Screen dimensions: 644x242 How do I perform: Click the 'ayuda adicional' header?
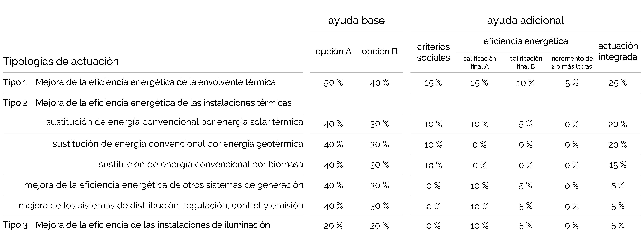point(525,20)
